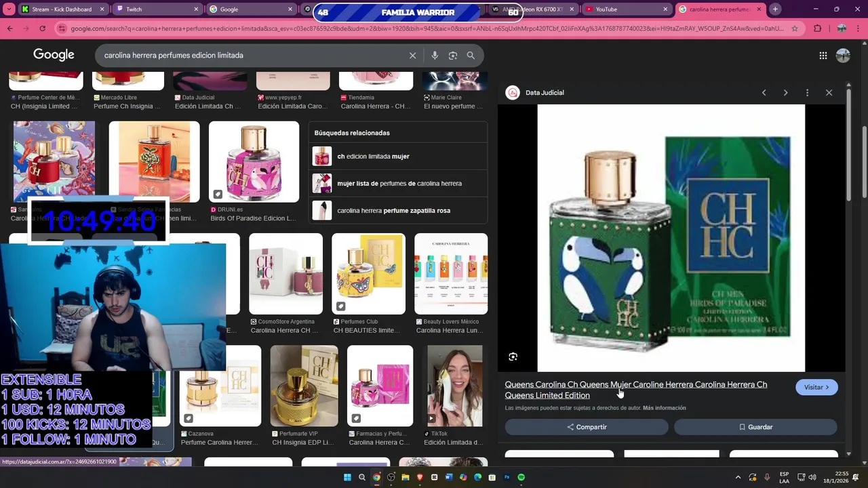Select 'mujer lista de perfumes de carolina herrera'
868x488 pixels.
[398, 184]
